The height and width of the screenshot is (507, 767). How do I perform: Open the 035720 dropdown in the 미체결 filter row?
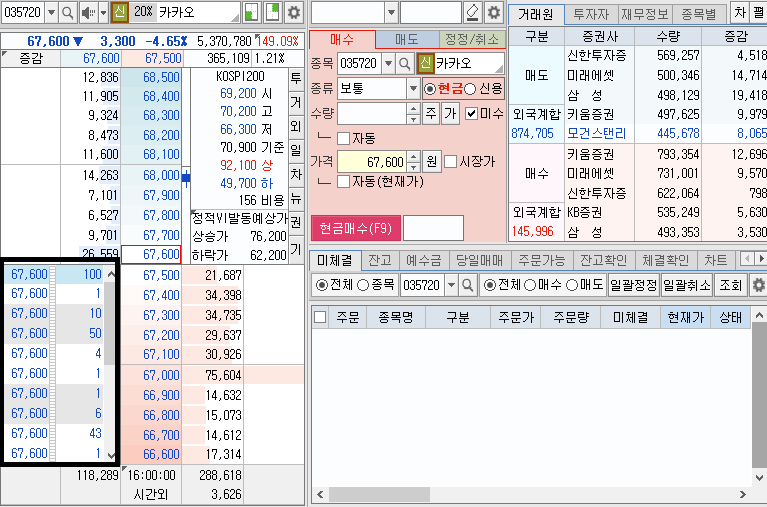pyautogui.click(x=451, y=285)
